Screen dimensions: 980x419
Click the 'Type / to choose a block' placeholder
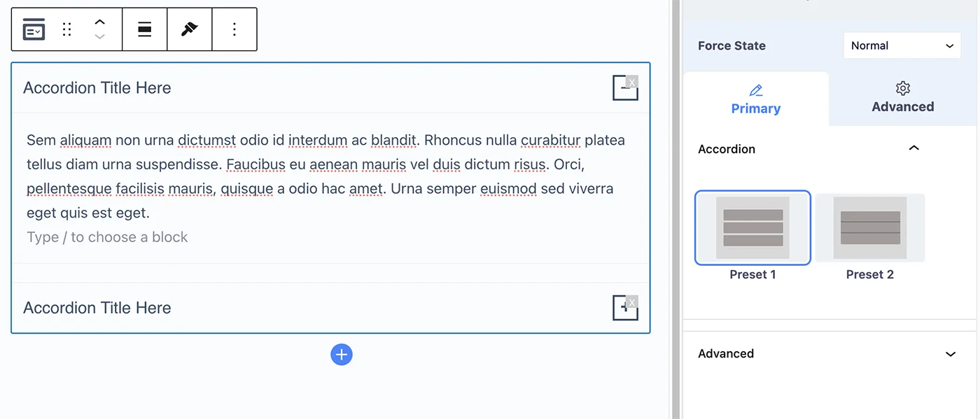(107, 237)
